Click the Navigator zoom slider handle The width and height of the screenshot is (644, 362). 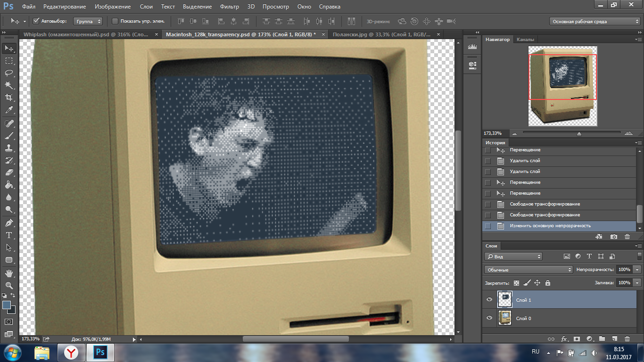click(x=579, y=133)
